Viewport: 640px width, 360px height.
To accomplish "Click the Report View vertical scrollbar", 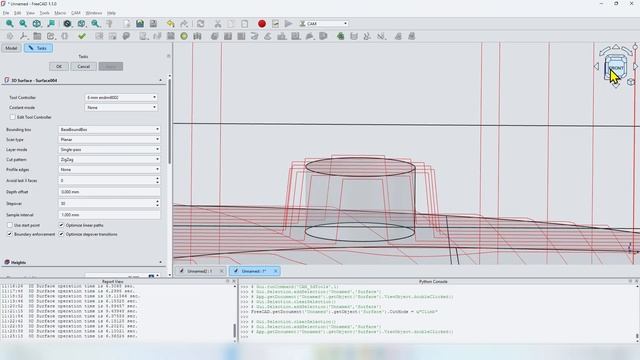I will (x=235, y=331).
